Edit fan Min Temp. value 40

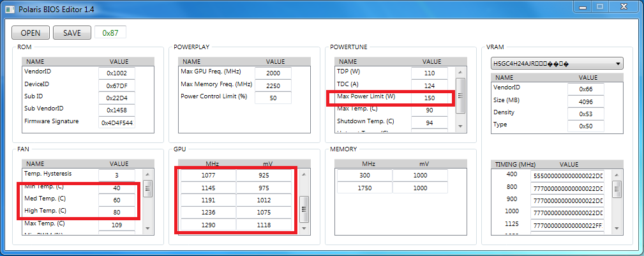117,188
